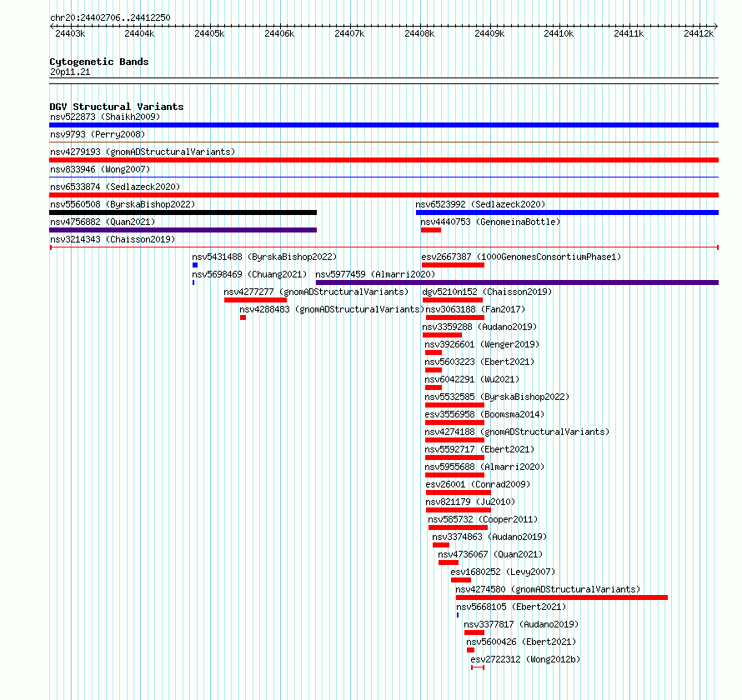Click nsv5532585 (ByrskaBishop2022) label
The width and height of the screenshot is (742, 700).
tap(498, 397)
